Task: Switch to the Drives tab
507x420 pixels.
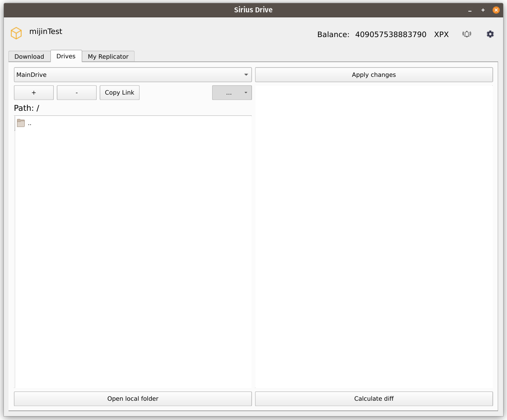Action: (x=66, y=56)
